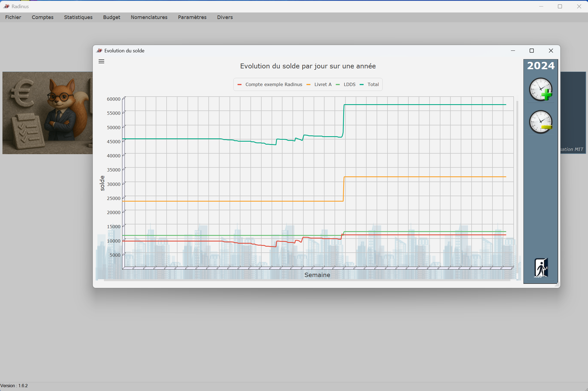Click the exit door icon
This screenshot has height=391, width=588.
541,268
